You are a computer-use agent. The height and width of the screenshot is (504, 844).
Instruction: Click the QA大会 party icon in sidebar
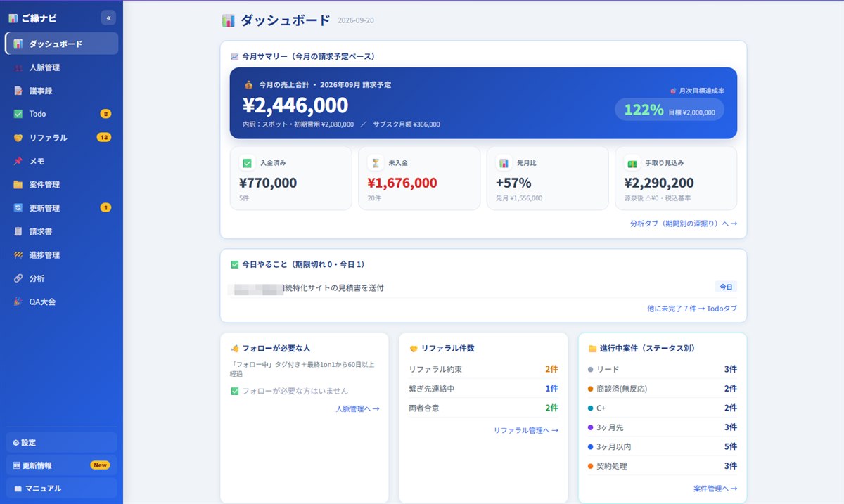click(18, 302)
